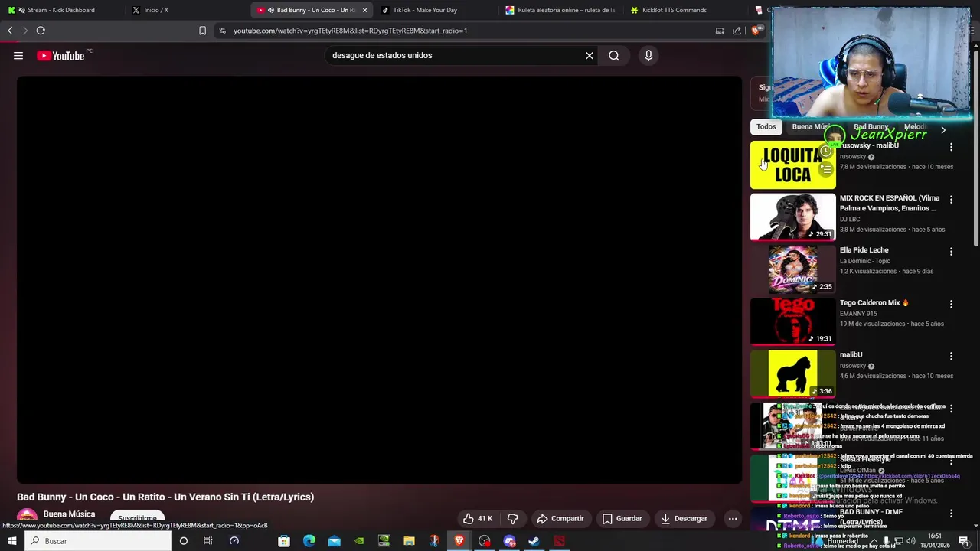Bookmark this page in the browser
This screenshot has height=551, width=980.
pyautogui.click(x=202, y=31)
